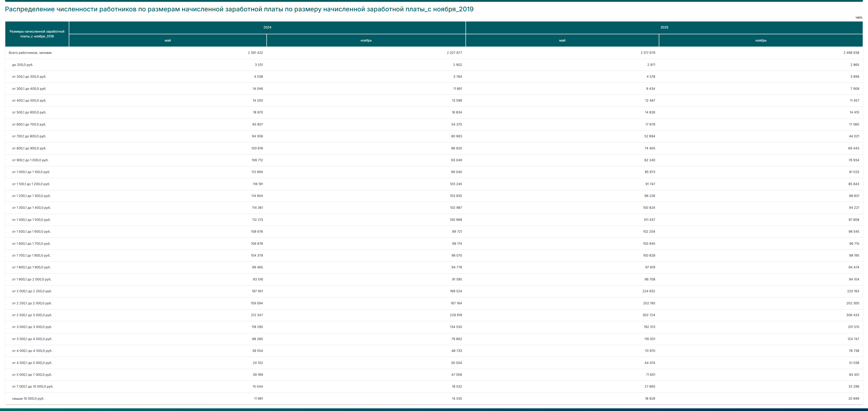Click the 'чел.' unit label

pyautogui.click(x=859, y=18)
